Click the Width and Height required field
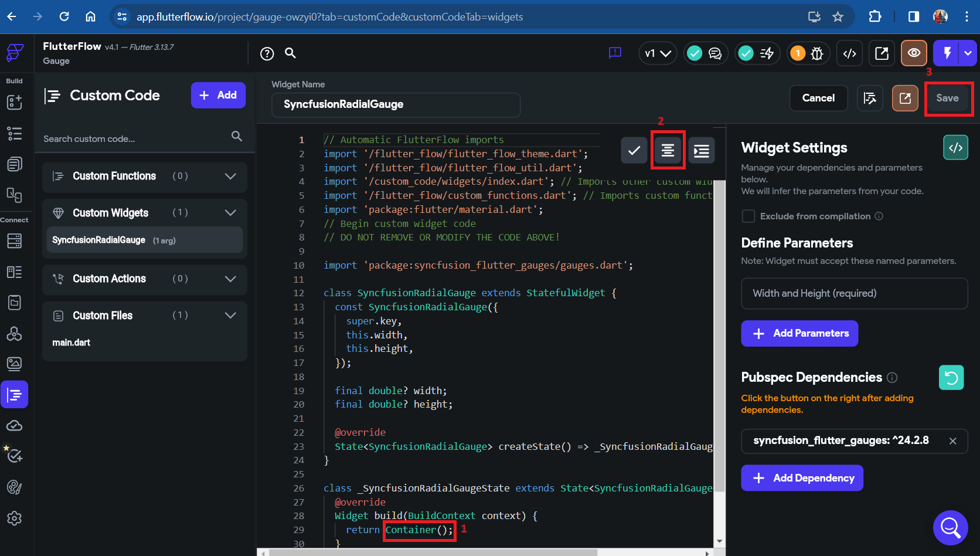The width and height of the screenshot is (980, 556). [x=854, y=293]
